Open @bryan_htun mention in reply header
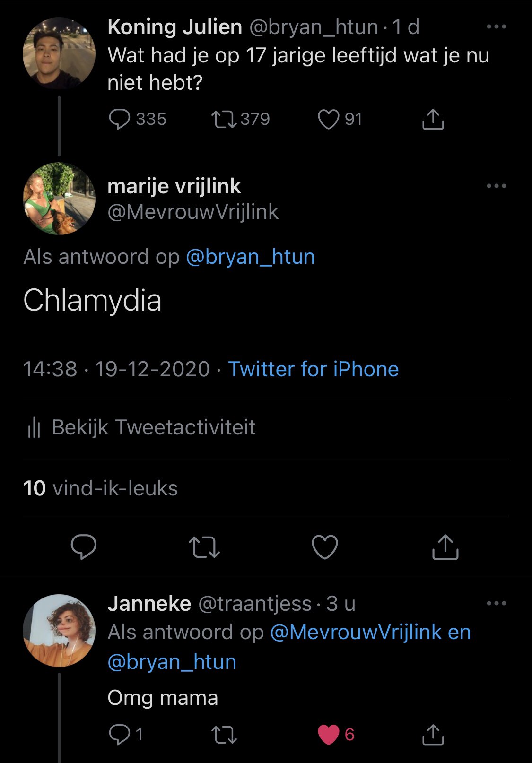This screenshot has height=763, width=532. (x=250, y=257)
